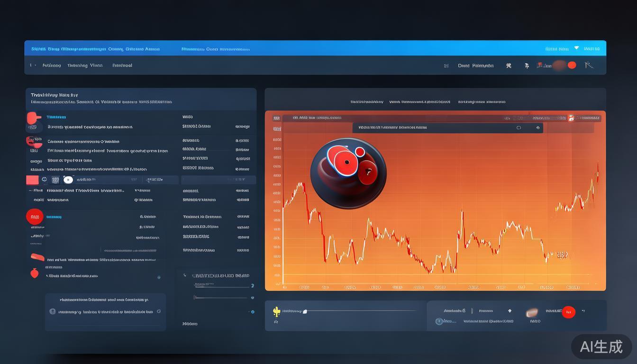
Task: Expand the chevron at top navigation bar's left
Action: 32,65
